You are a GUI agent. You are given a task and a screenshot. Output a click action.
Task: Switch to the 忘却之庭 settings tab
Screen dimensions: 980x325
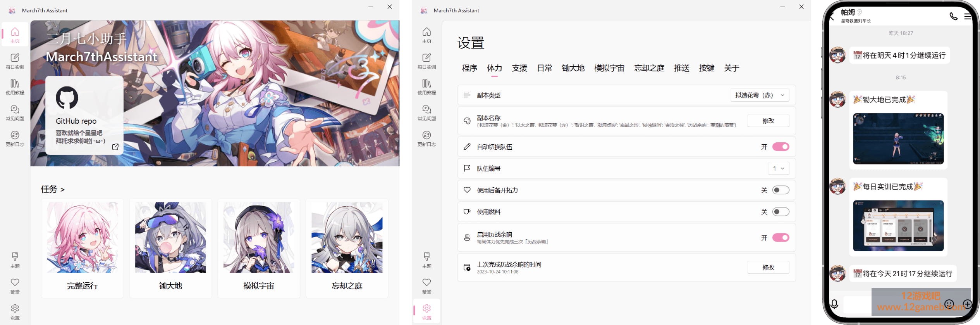click(x=649, y=68)
